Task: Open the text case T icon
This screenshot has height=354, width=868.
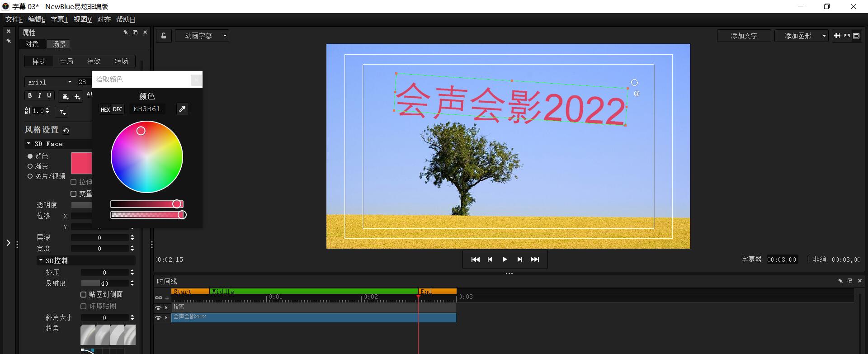Action: point(62,112)
